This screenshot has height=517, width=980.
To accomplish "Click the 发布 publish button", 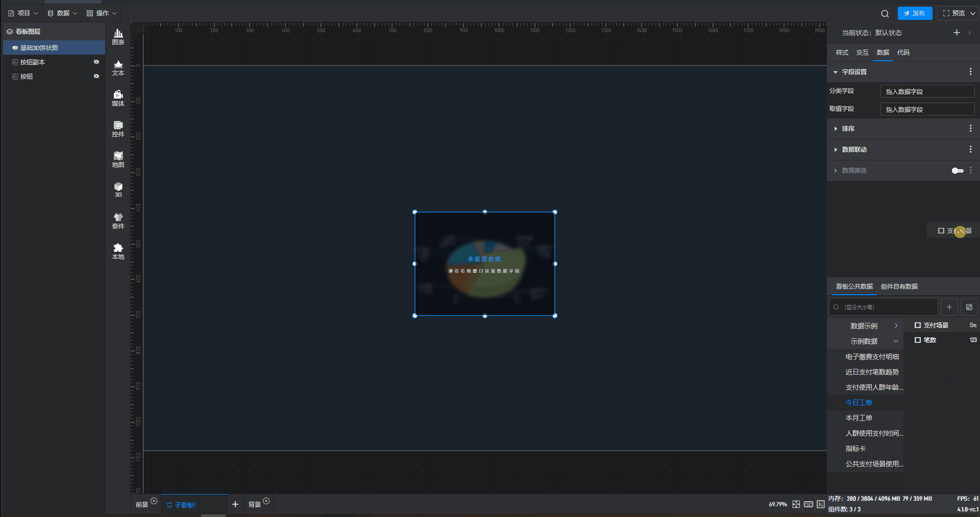I will (915, 13).
